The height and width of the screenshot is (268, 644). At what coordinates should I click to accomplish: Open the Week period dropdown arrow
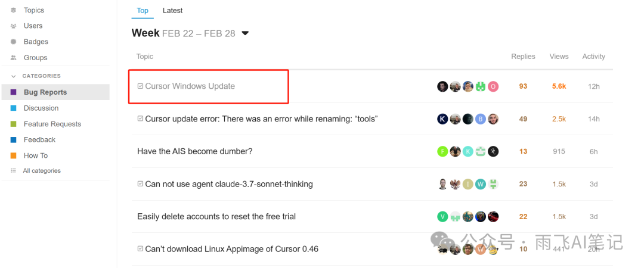244,33
